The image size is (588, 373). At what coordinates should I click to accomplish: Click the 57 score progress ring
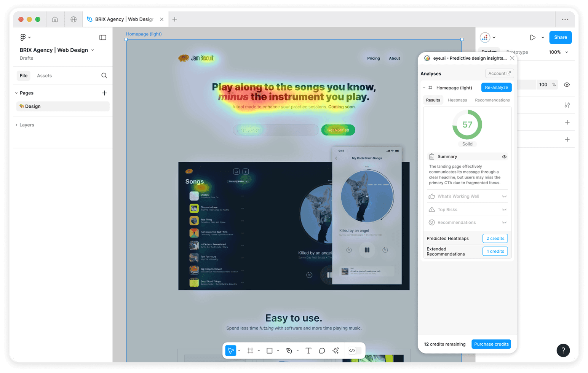click(468, 125)
